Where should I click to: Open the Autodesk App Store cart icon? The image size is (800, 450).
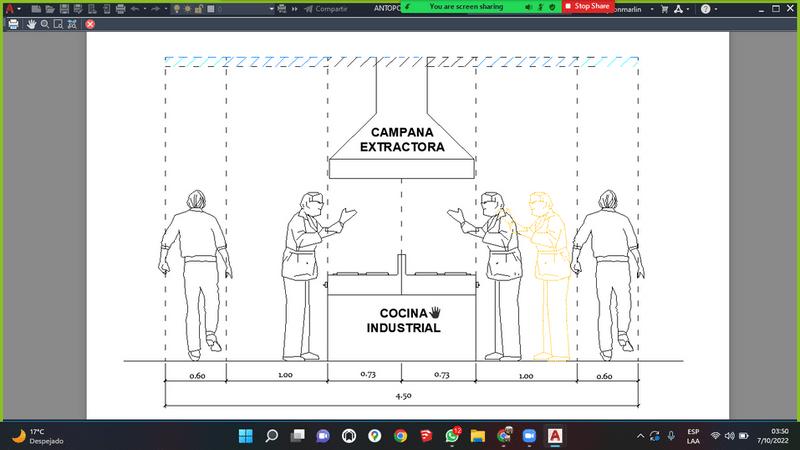pyautogui.click(x=664, y=9)
